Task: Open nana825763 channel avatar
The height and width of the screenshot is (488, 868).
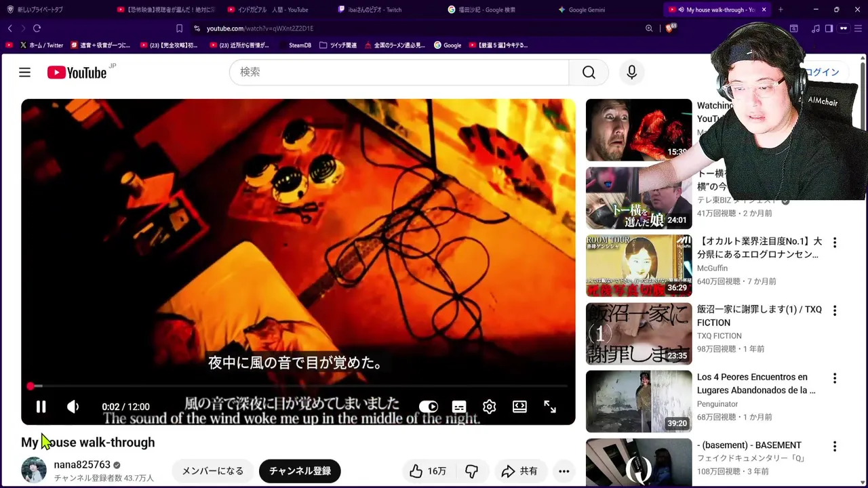Action: 34,470
